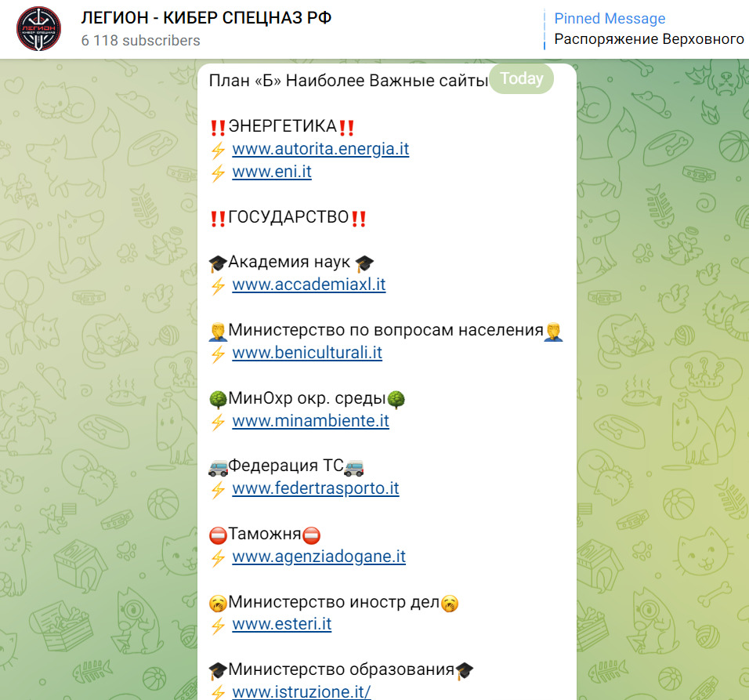This screenshot has height=700, width=749.
Task: Visit the www.esteri.it link
Action: pyautogui.click(x=282, y=624)
